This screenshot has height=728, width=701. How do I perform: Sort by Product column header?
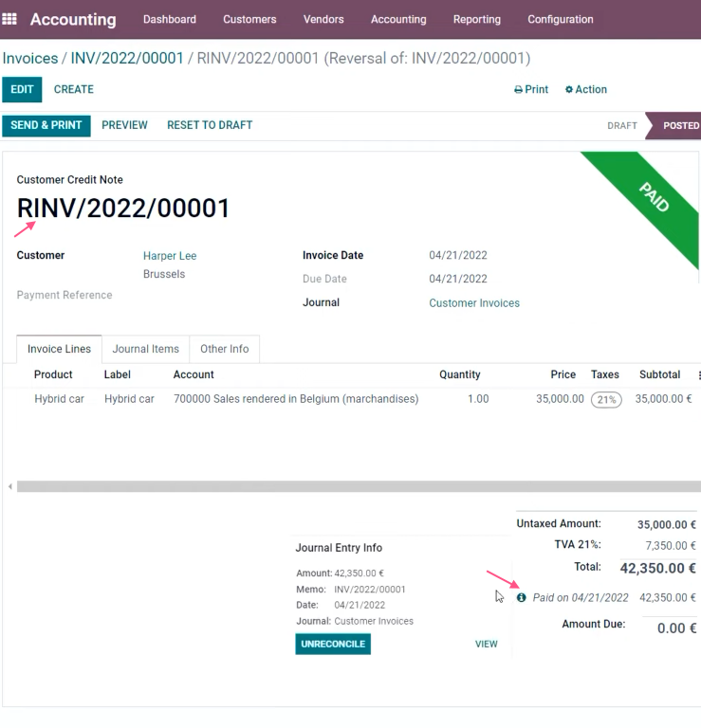(53, 374)
